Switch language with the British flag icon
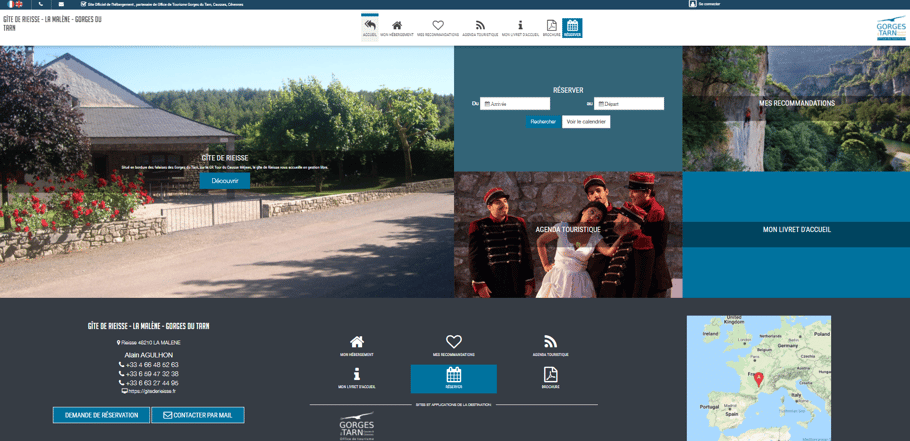Image resolution: width=910 pixels, height=441 pixels. pos(19,4)
